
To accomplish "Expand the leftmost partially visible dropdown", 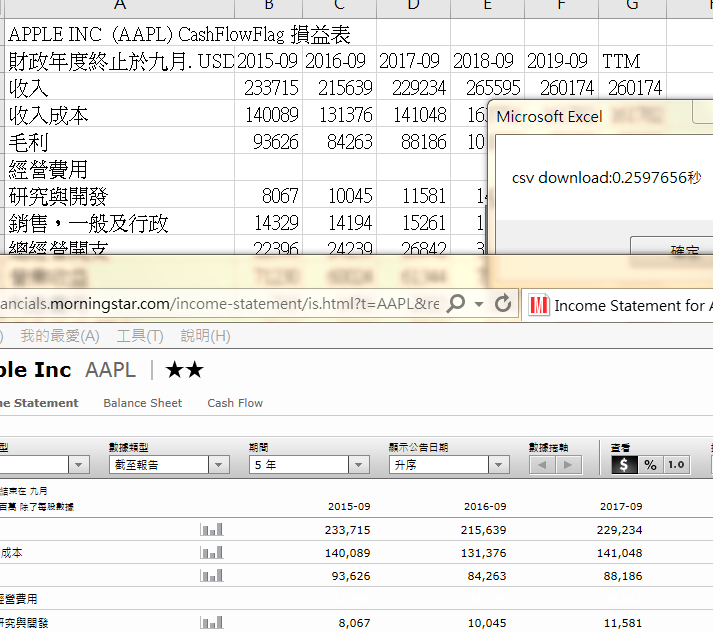I will click(x=78, y=465).
